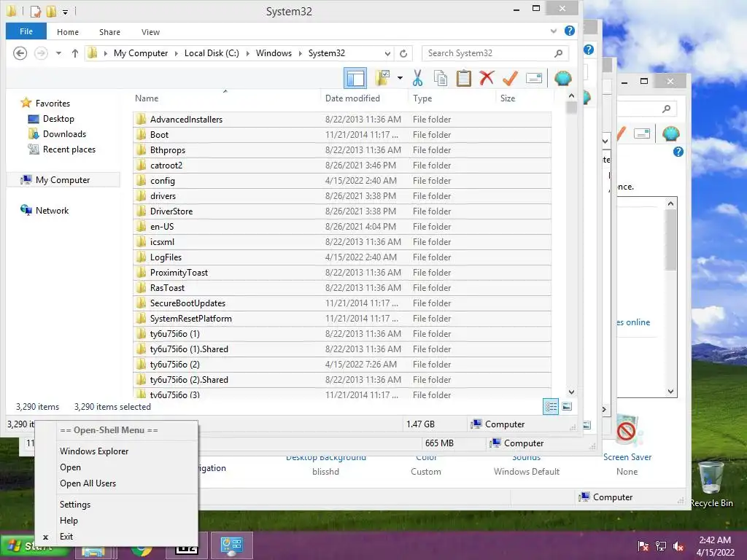Sort by the Type column header
The height and width of the screenshot is (560, 747).
(x=451, y=98)
